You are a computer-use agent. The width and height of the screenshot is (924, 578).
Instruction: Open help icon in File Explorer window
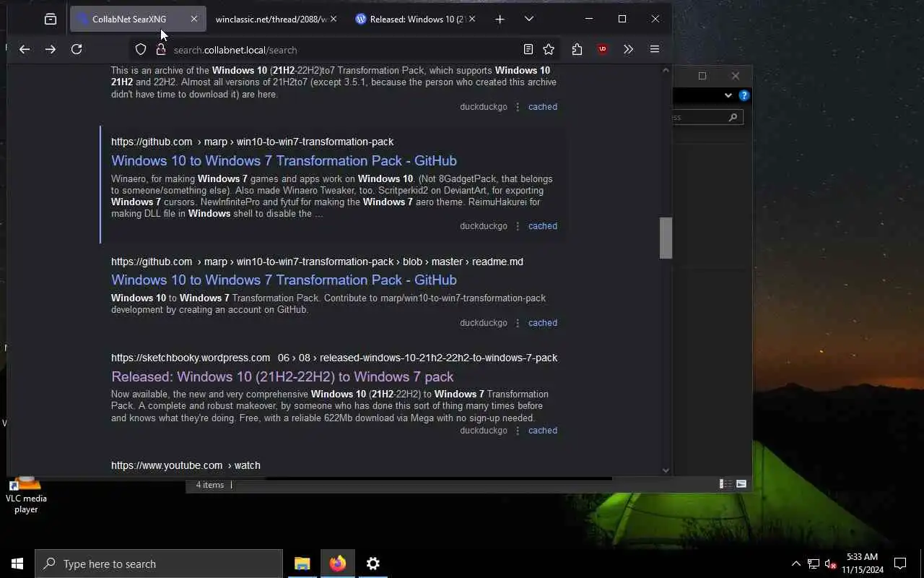tap(744, 95)
